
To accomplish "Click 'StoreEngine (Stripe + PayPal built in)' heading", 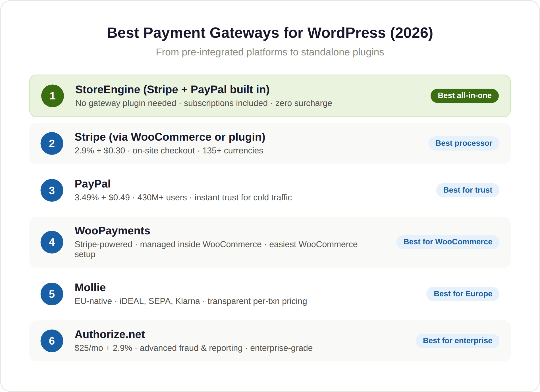I will 172,89.
